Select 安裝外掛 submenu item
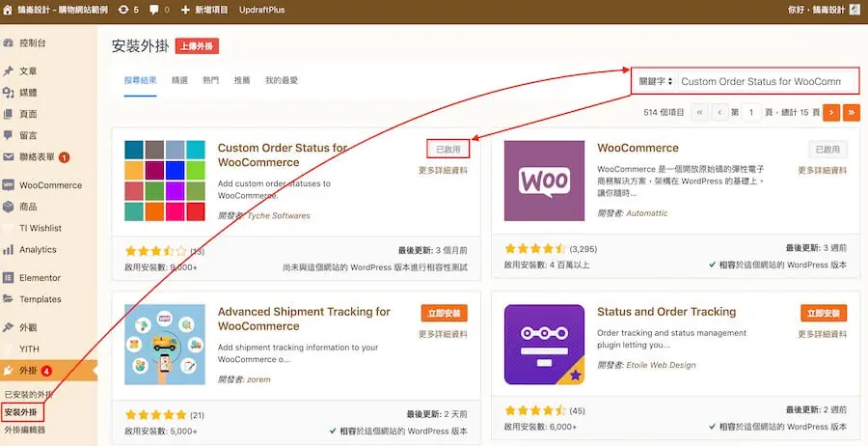The image size is (868, 446). pyautogui.click(x=21, y=413)
